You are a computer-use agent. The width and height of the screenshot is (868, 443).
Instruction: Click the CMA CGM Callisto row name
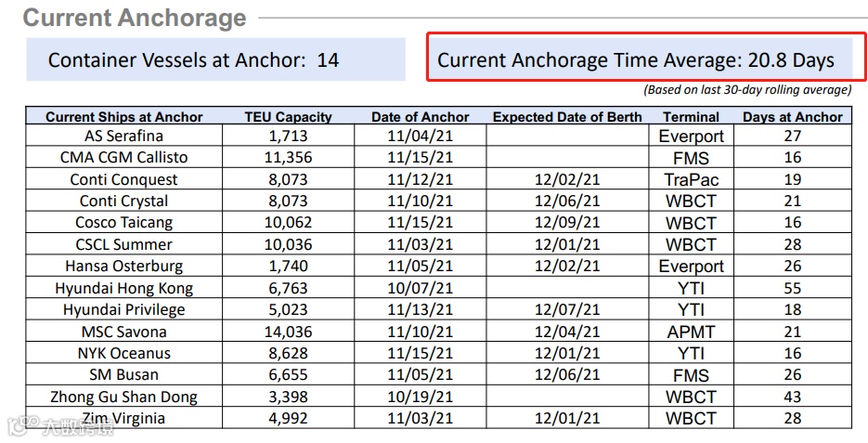click(124, 157)
